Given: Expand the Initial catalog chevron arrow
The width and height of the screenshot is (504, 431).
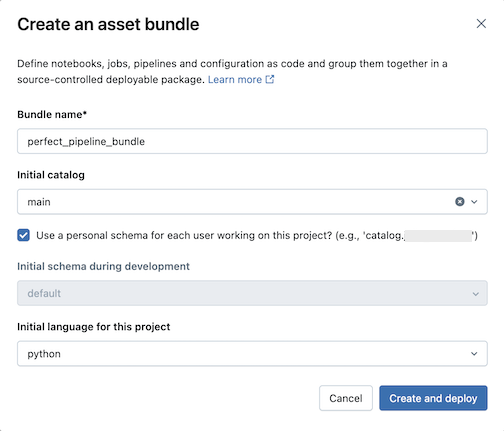Looking at the screenshot, I should point(474,202).
